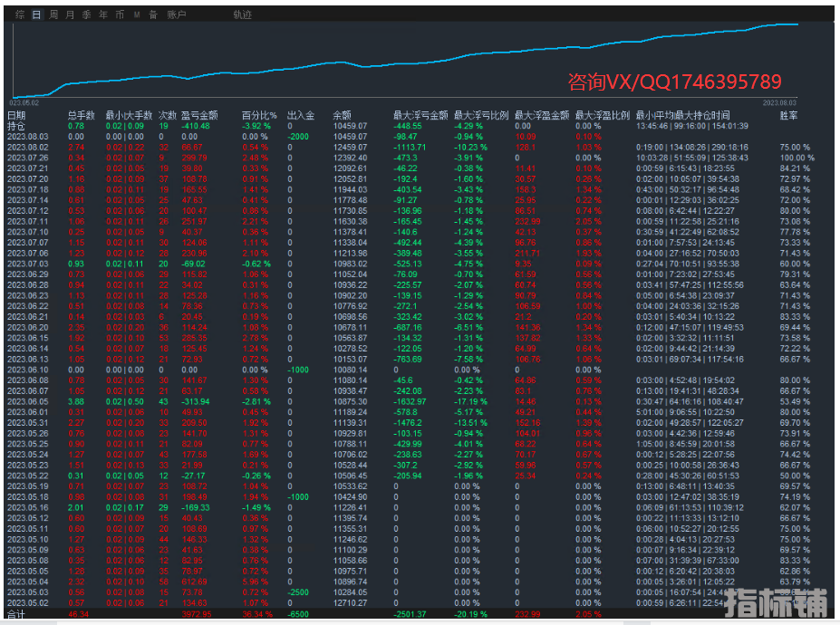Viewport: 840px width, 625px height.
Task: Click the 盈亏金额 column header
Action: coord(198,115)
